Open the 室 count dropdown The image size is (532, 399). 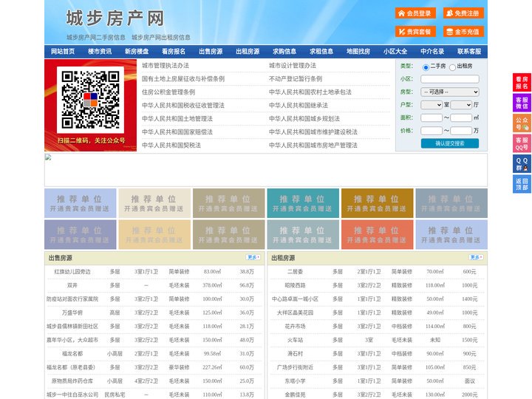(x=432, y=105)
